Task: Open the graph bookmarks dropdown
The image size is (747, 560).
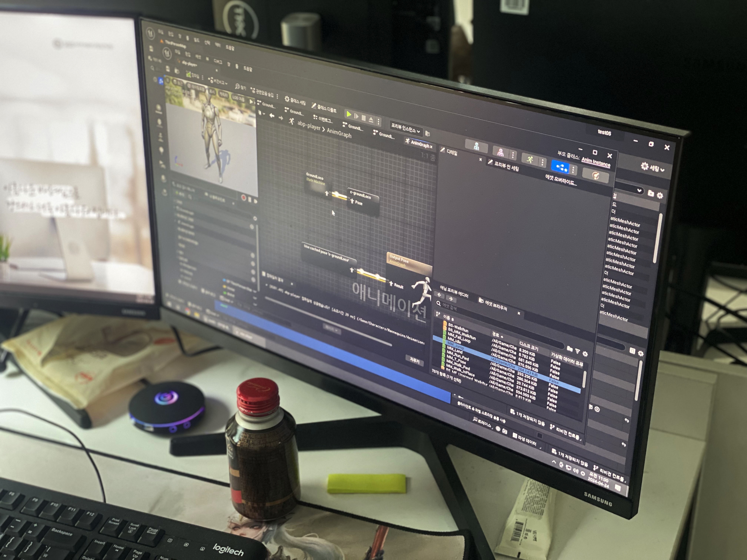Action: [x=261, y=113]
